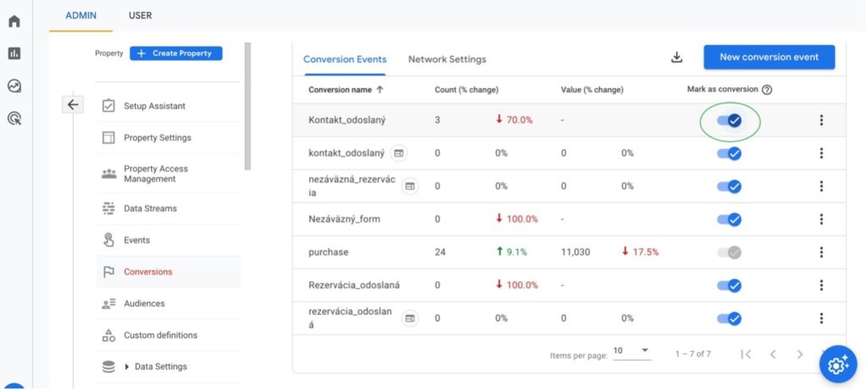Toggle Rezervácia_odoslaná conversion switch
This screenshot has height=391, width=868.
729,285
